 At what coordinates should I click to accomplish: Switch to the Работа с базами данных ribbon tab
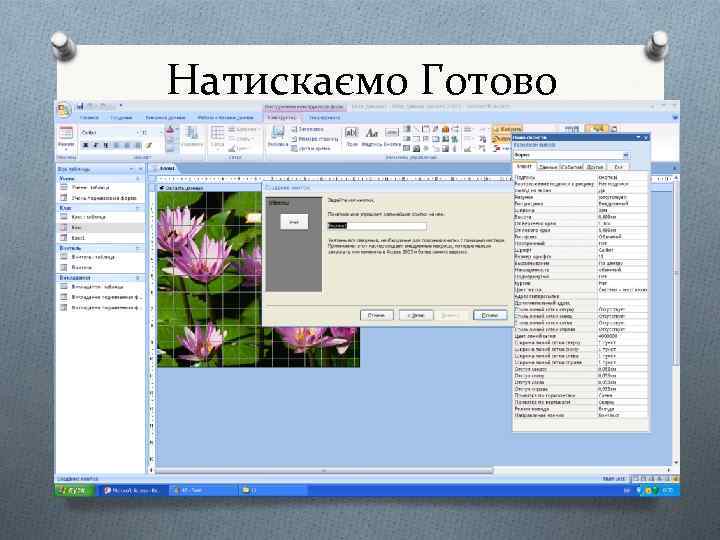coord(225,118)
